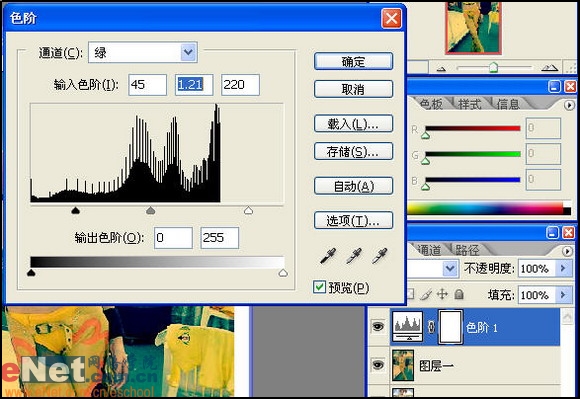Viewport: 580px width, 399px height.
Task: Select the 色阶 1 layer name
Action: [x=482, y=328]
